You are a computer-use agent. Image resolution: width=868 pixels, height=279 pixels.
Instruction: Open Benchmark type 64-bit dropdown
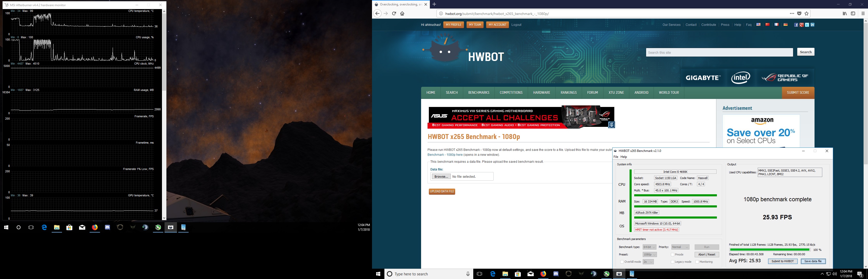point(649,247)
